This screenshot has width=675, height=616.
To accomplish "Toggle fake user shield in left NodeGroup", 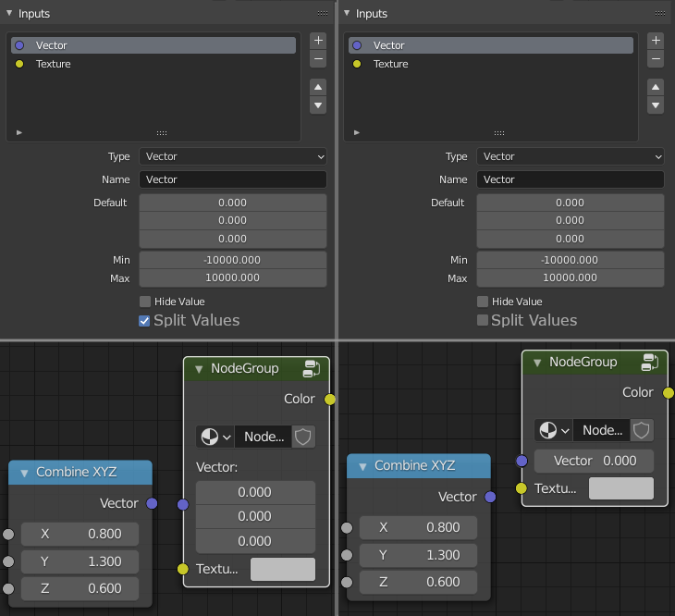I will point(303,437).
